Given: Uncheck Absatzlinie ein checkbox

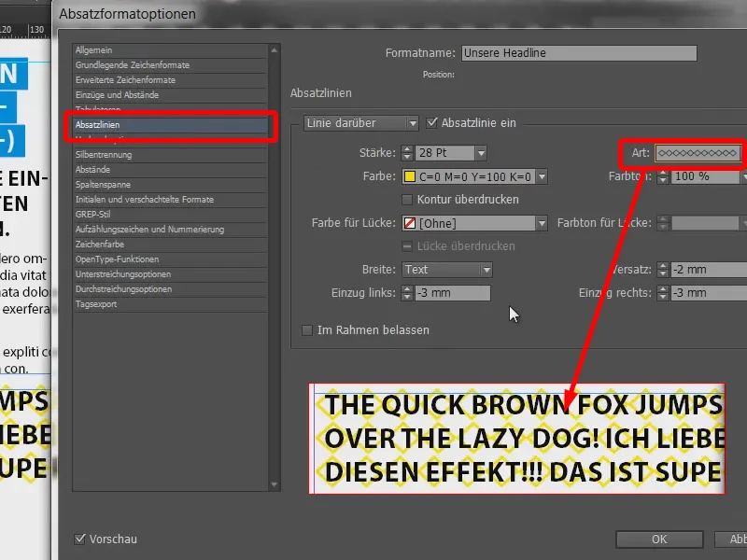Looking at the screenshot, I should [431, 122].
